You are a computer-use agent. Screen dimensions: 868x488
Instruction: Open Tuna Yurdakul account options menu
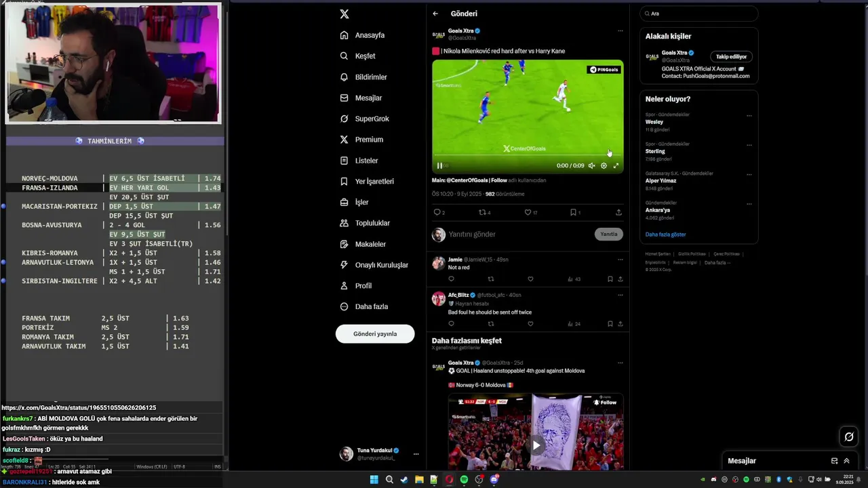pos(416,454)
